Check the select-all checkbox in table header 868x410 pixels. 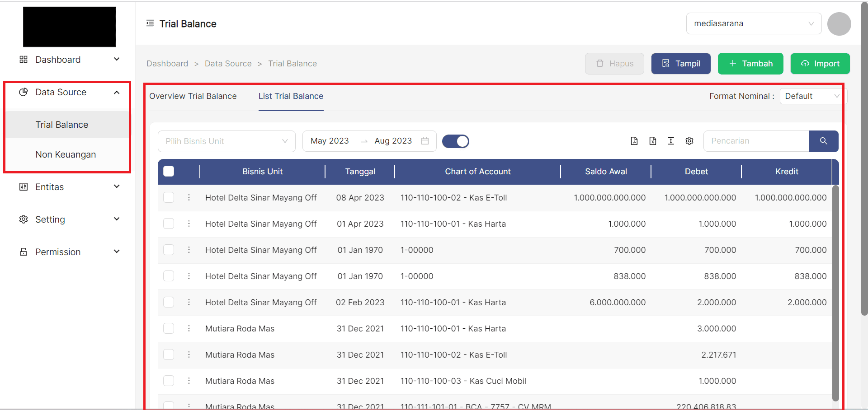coord(169,171)
